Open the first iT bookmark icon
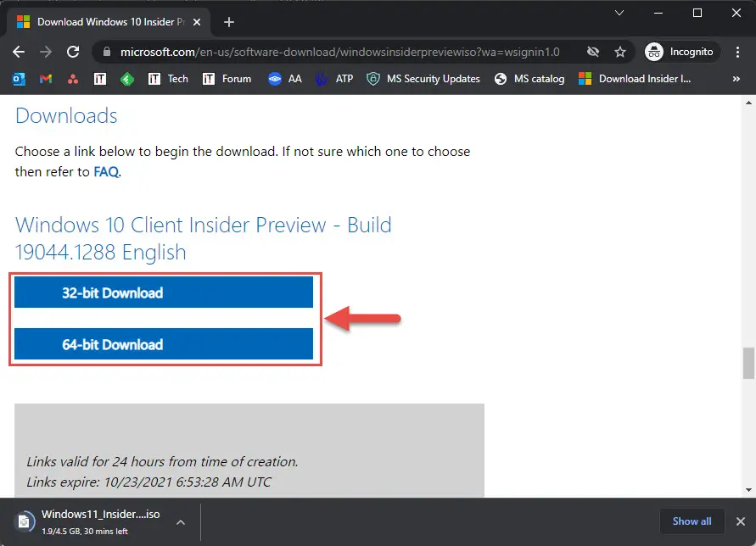Viewport: 756px width, 546px height. point(100,79)
